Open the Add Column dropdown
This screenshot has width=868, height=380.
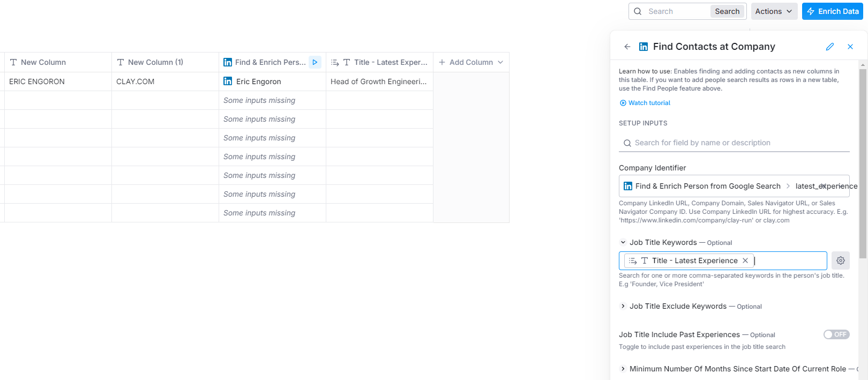tap(471, 62)
